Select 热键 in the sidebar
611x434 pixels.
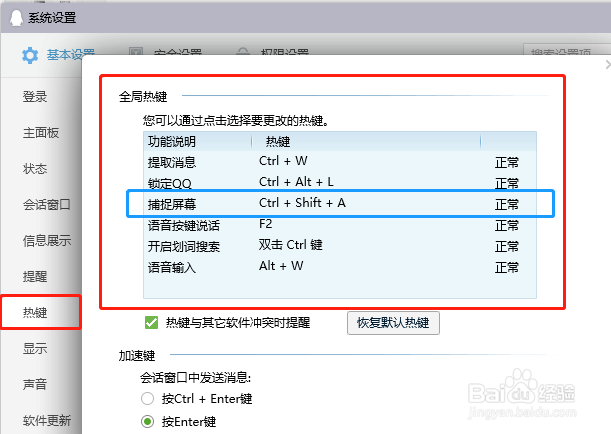(41, 312)
